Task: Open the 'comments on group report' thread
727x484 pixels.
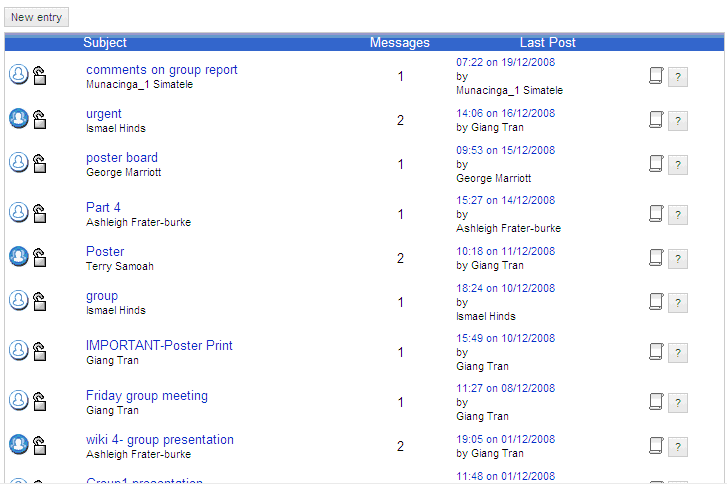Action: [x=161, y=70]
